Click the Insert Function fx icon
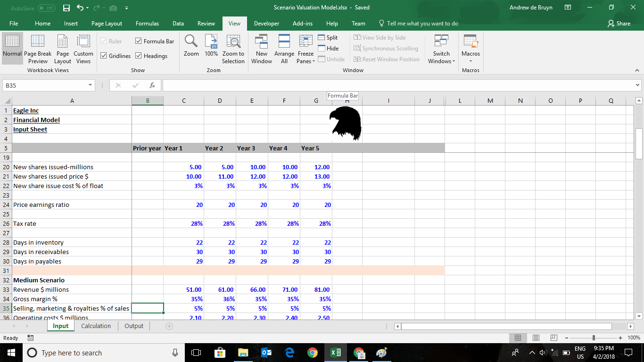The image size is (644, 362). tap(152, 85)
